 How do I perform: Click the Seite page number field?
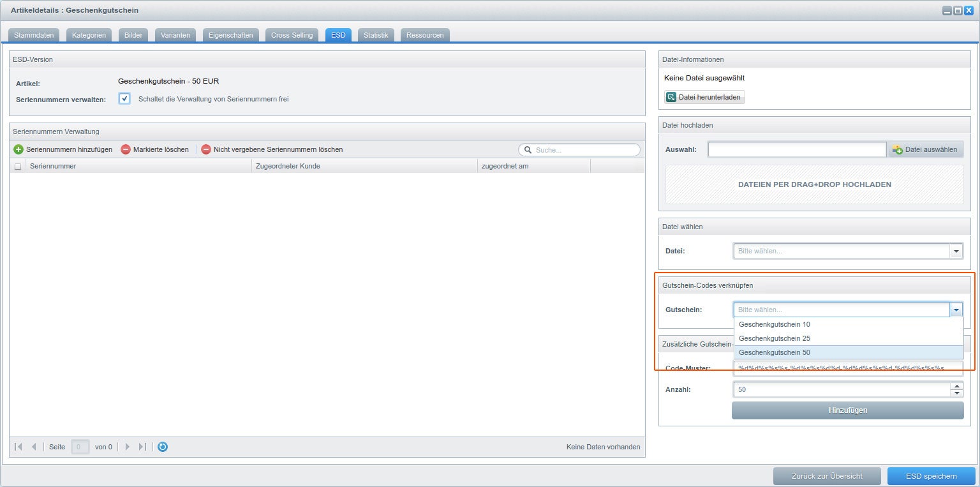pos(80,447)
